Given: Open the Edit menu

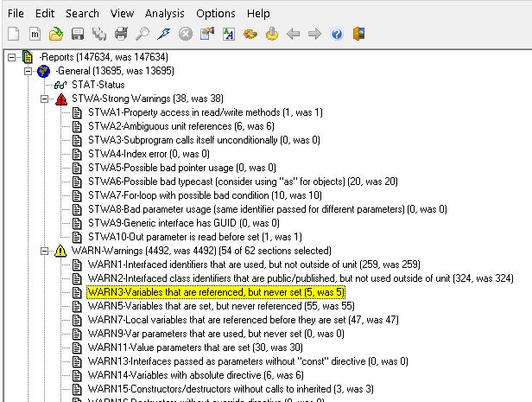Looking at the screenshot, I should (x=45, y=14).
